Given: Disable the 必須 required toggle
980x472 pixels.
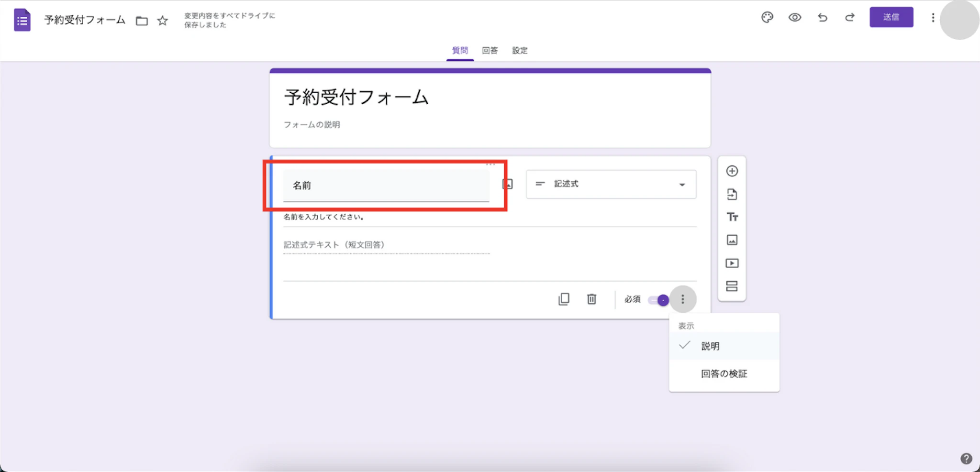Looking at the screenshot, I should (x=657, y=299).
